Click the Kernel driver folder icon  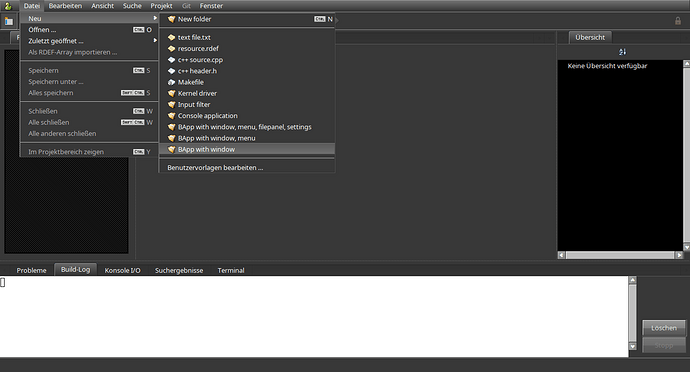point(172,93)
